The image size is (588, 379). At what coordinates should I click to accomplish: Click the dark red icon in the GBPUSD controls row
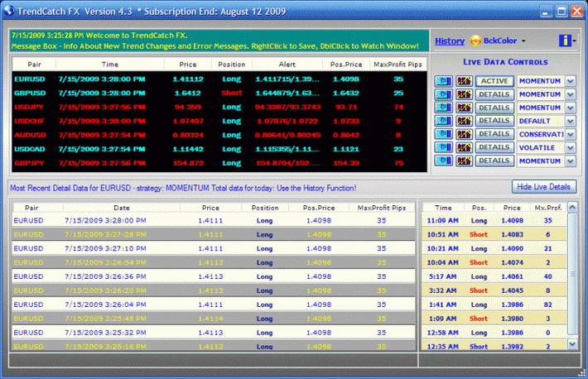click(464, 94)
